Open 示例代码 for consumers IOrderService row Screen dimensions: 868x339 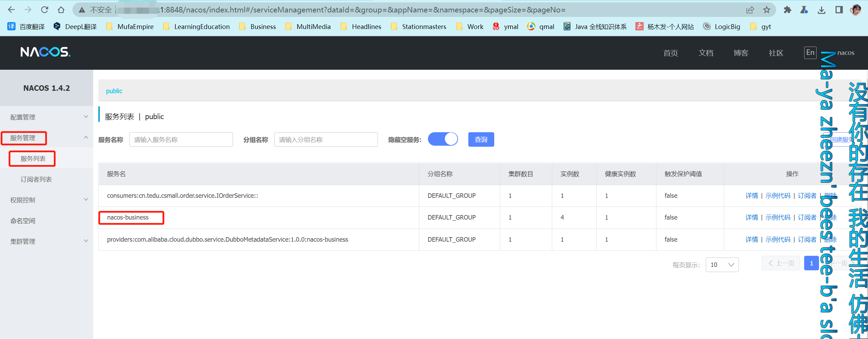pyautogui.click(x=778, y=195)
